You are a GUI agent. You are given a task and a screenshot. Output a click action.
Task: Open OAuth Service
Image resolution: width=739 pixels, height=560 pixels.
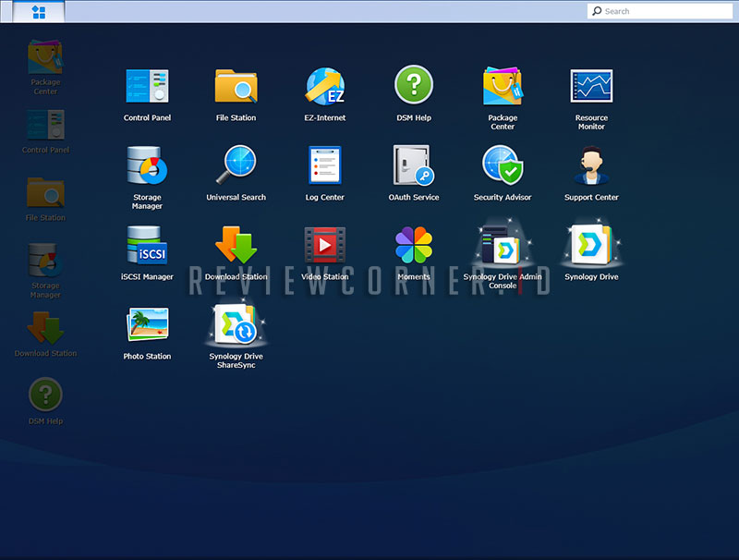(413, 166)
